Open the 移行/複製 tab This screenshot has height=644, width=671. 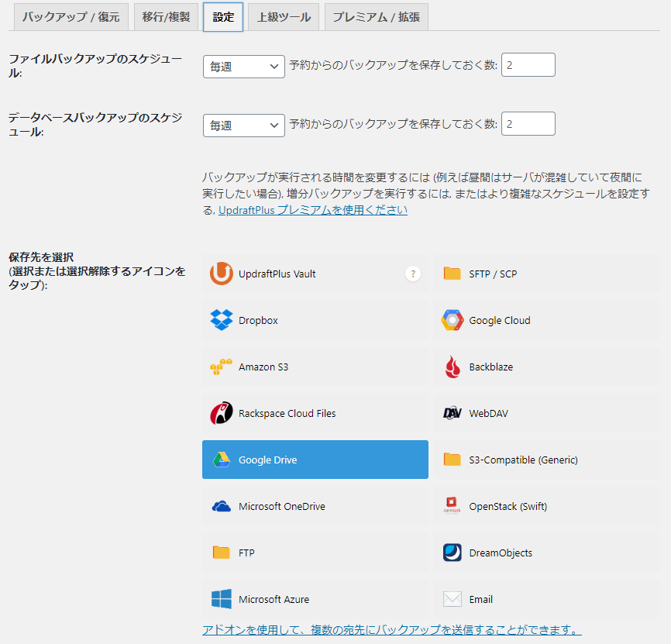tap(166, 17)
